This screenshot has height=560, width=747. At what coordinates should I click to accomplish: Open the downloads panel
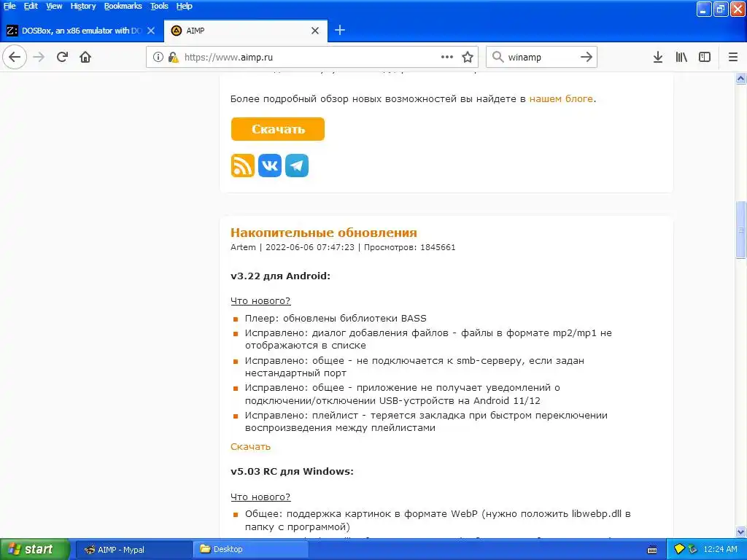pos(657,57)
